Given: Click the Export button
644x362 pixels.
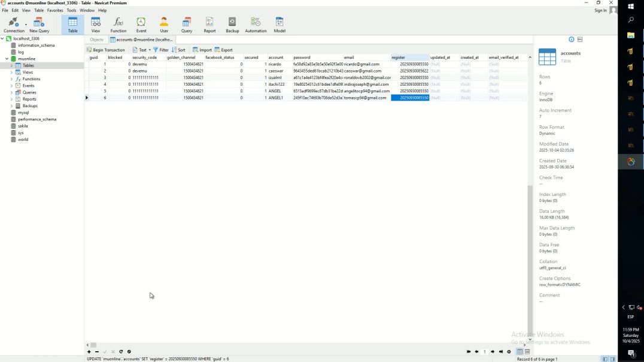Looking at the screenshot, I should point(224,50).
